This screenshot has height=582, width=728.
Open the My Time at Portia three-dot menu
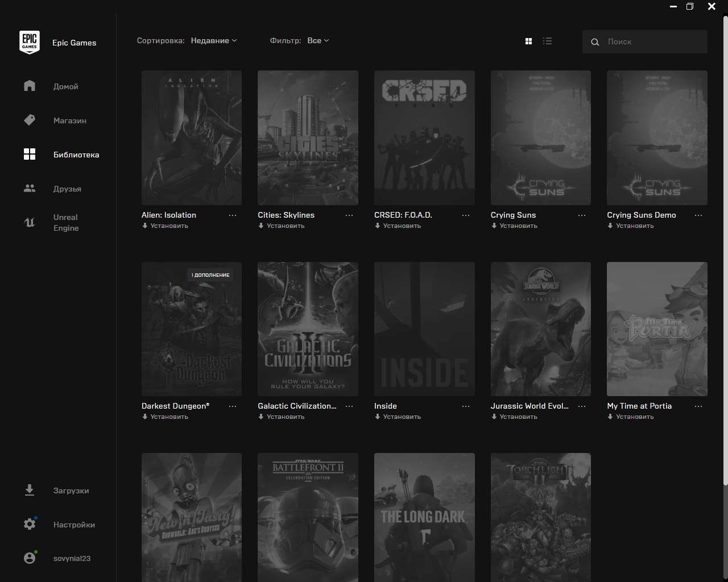[x=698, y=406]
